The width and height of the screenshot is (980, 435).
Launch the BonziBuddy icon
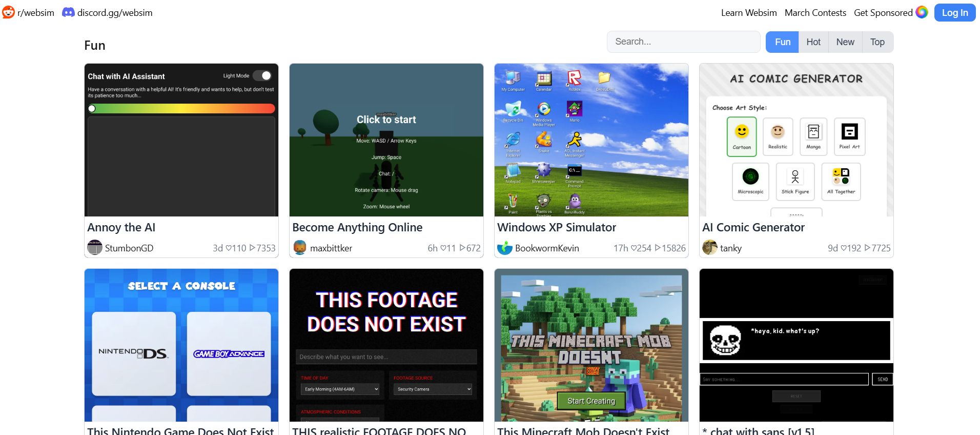575,204
